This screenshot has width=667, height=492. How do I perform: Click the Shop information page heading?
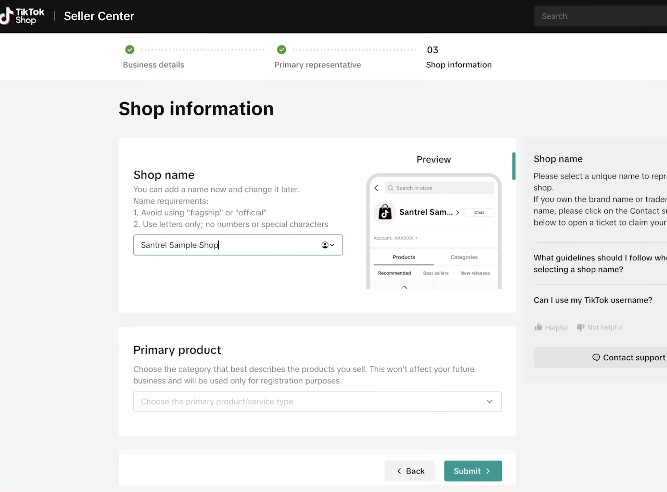click(x=196, y=109)
